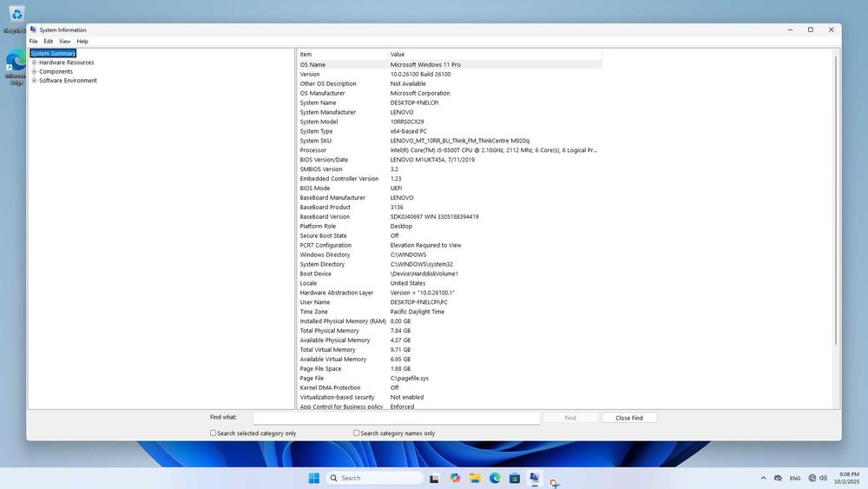Open File Explorer from the taskbar
The image size is (868, 489).
pyautogui.click(x=475, y=478)
